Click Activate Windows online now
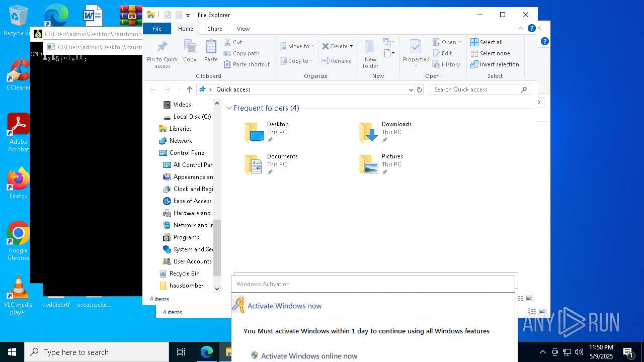 pyautogui.click(x=309, y=356)
